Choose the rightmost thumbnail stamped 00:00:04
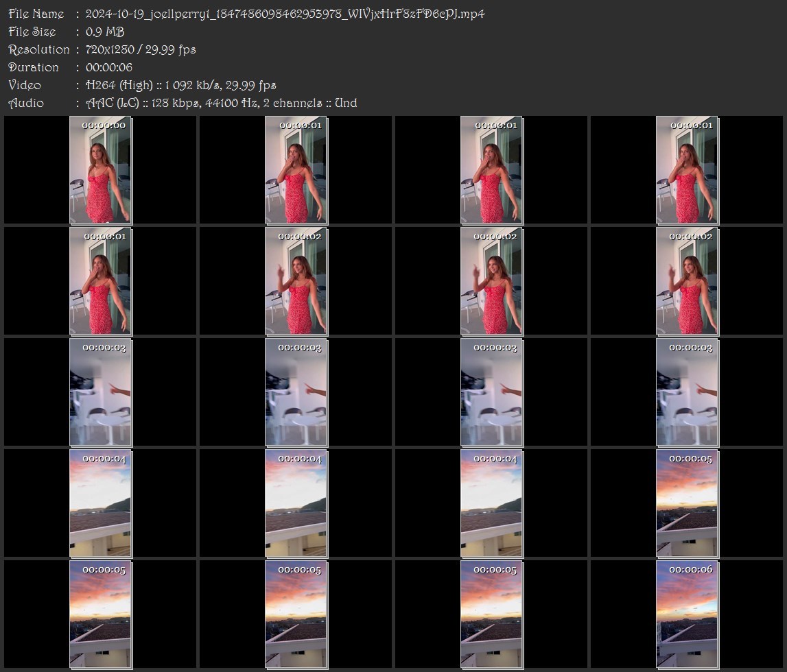The width and height of the screenshot is (787, 672). [x=491, y=503]
